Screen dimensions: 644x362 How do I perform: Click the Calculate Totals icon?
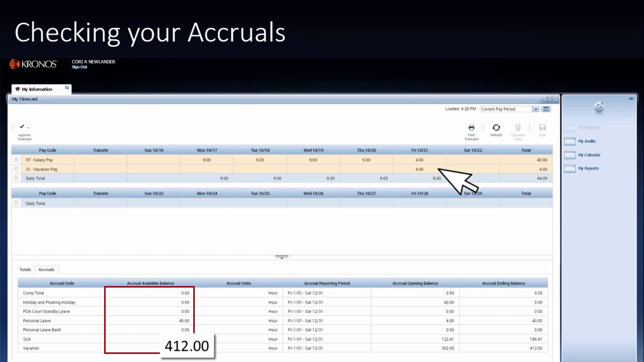click(x=518, y=128)
